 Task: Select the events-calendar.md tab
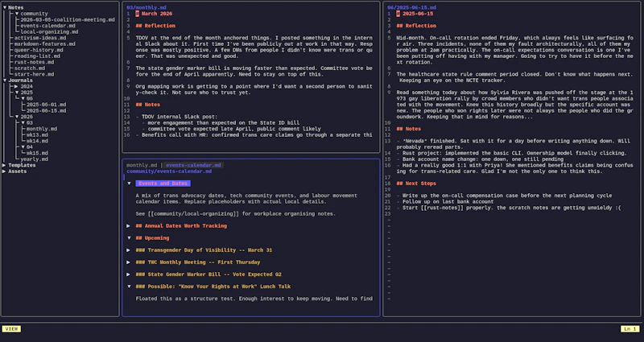pos(193,166)
